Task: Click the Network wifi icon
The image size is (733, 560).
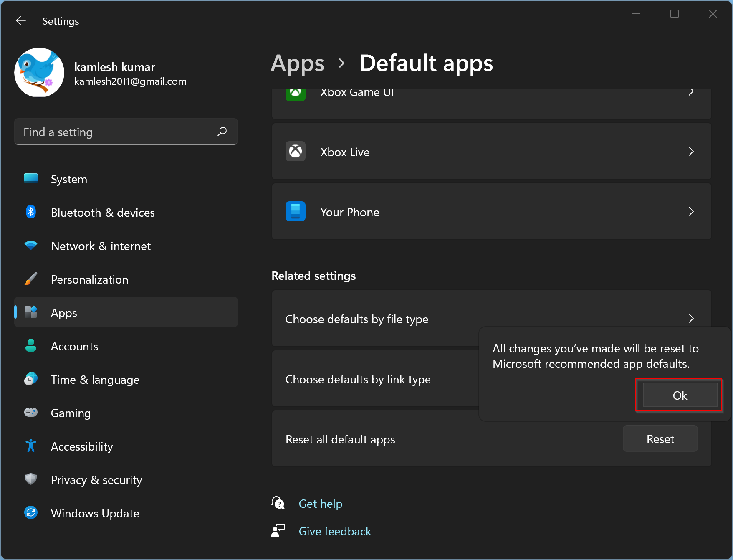Action: (31, 246)
